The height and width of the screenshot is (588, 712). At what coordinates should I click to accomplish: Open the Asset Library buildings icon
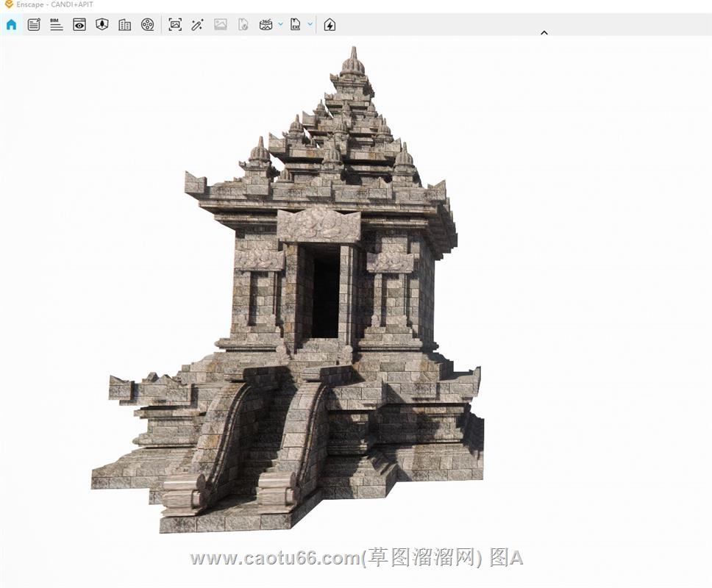click(x=125, y=24)
